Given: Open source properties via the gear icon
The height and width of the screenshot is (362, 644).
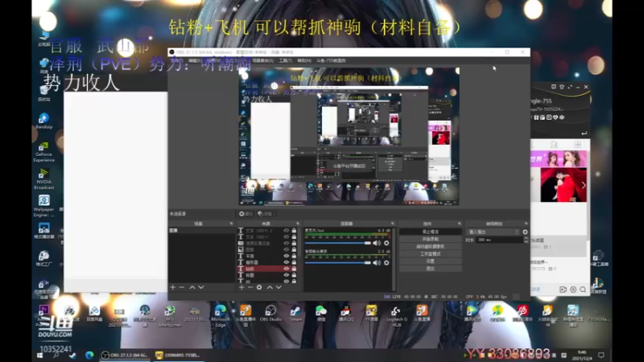Looking at the screenshot, I should [x=259, y=287].
